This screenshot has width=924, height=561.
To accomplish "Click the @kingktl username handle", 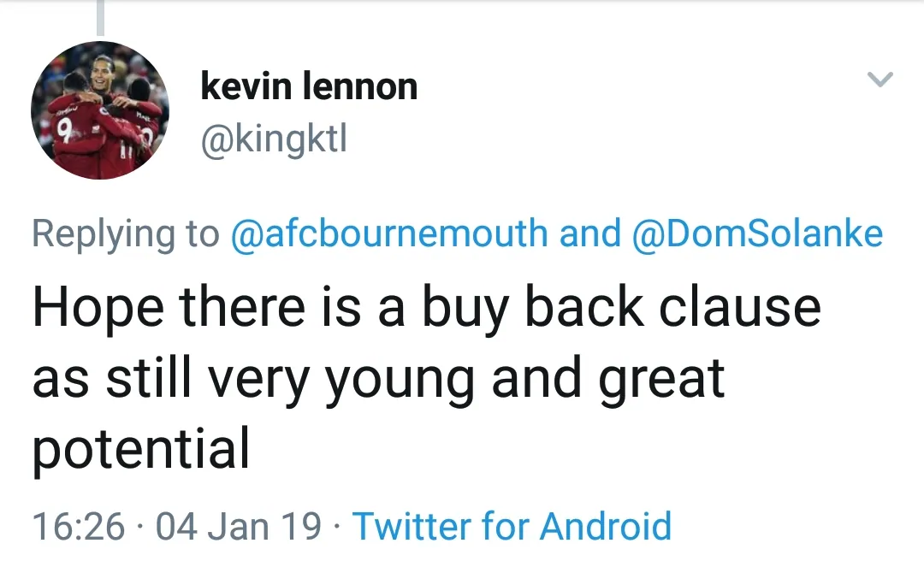I will tap(274, 139).
